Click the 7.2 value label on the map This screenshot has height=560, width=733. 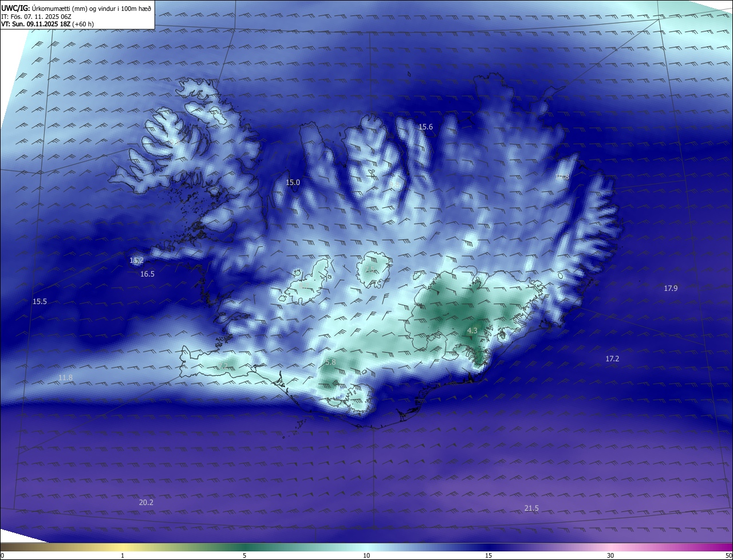pos(223,366)
